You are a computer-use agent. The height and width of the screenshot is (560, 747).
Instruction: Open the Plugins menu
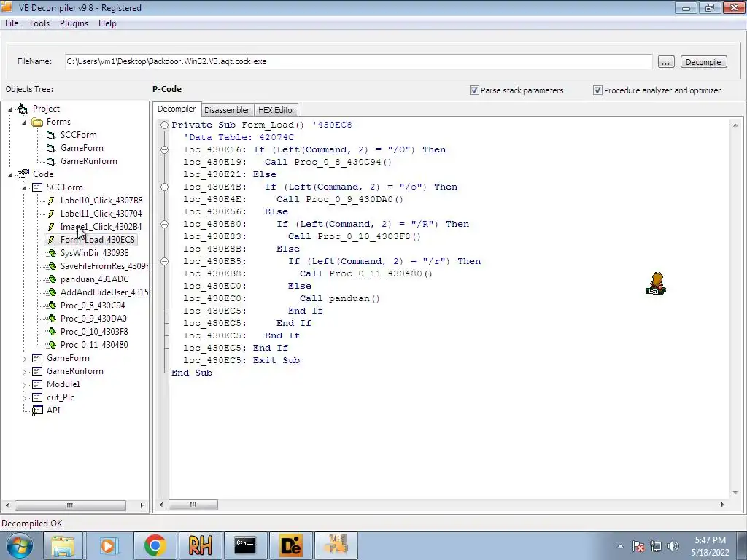point(74,23)
